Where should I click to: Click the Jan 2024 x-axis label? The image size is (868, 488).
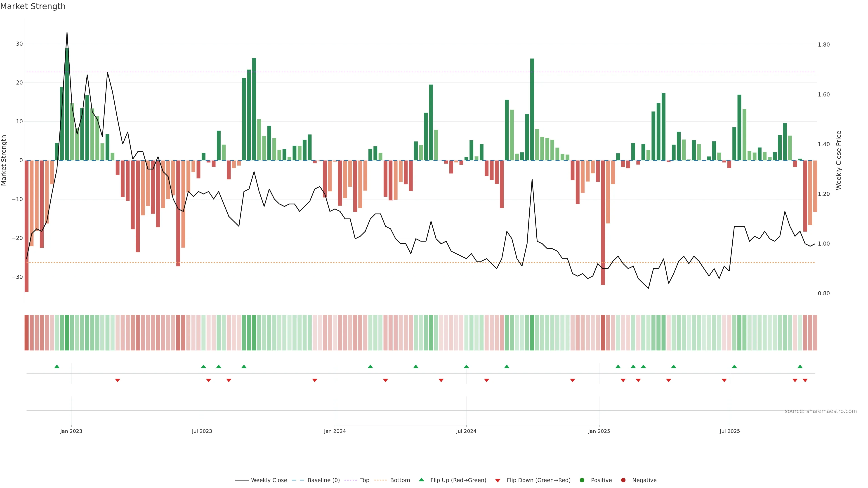[x=335, y=431]
